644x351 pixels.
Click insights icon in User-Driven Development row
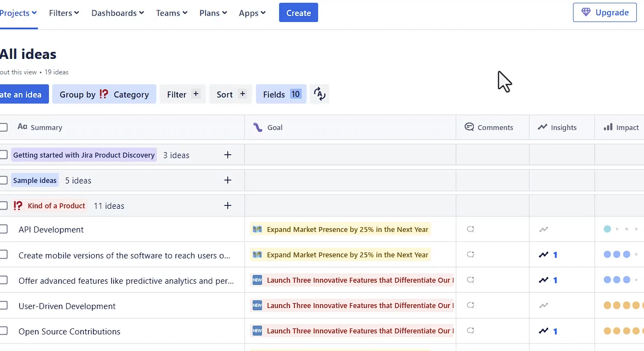(x=544, y=305)
